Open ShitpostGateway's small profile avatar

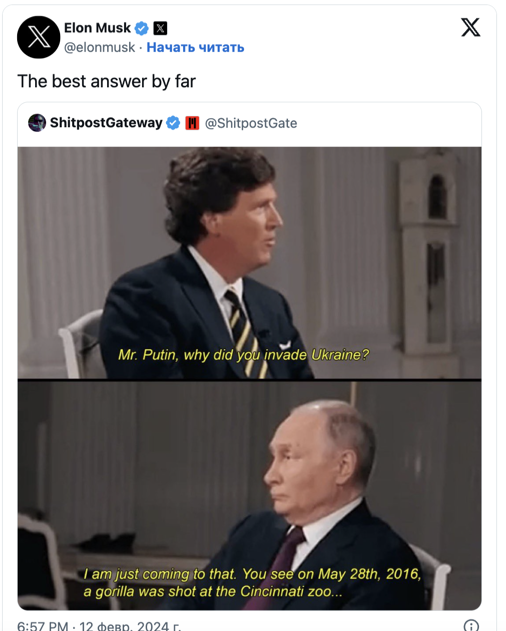37,123
